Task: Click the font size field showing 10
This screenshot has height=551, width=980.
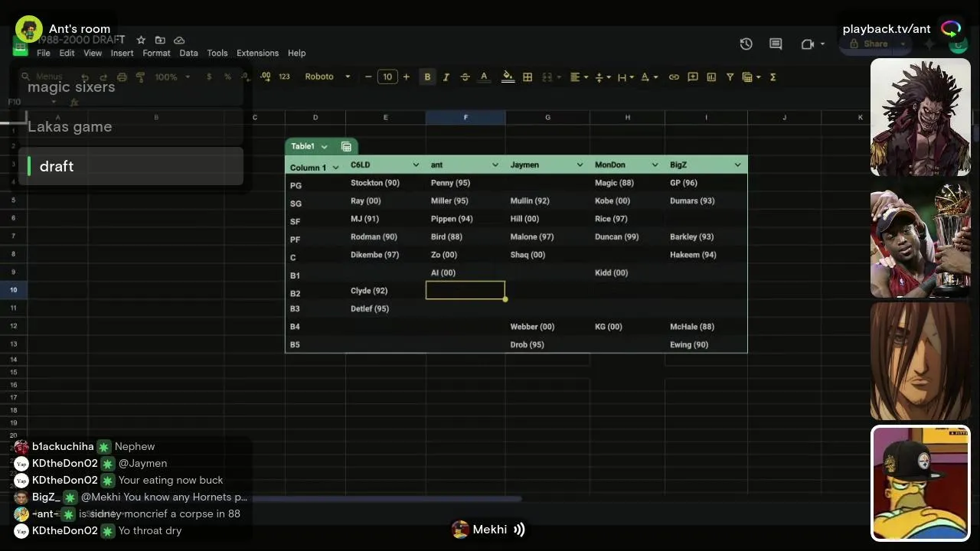Action: click(x=387, y=77)
